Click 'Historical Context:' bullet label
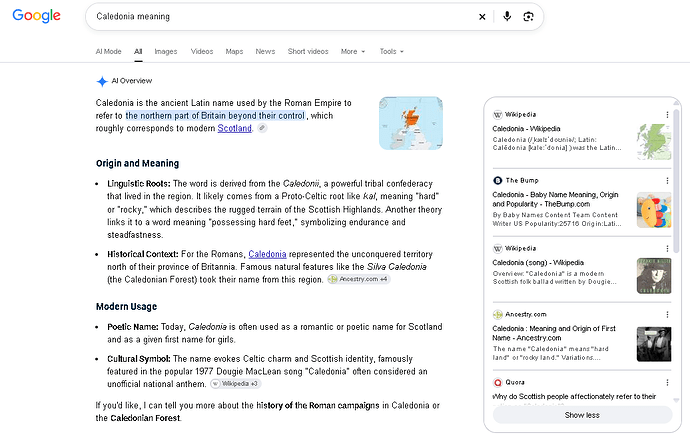The height and width of the screenshot is (434, 690). coord(143,254)
